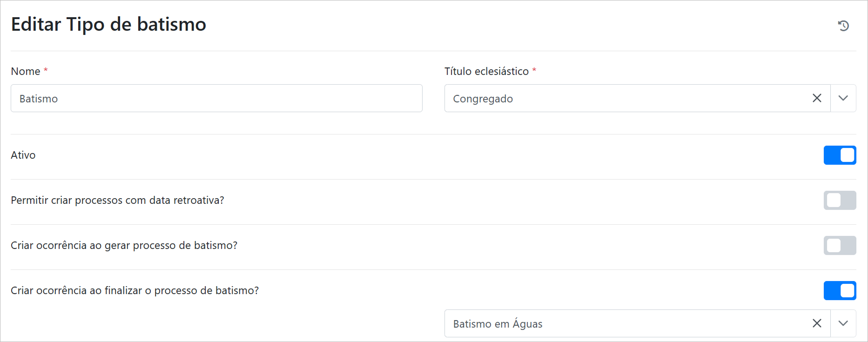Screen dimensions: 868x342
Task: Turn on occurrence when generating baptism process
Action: coord(840,246)
